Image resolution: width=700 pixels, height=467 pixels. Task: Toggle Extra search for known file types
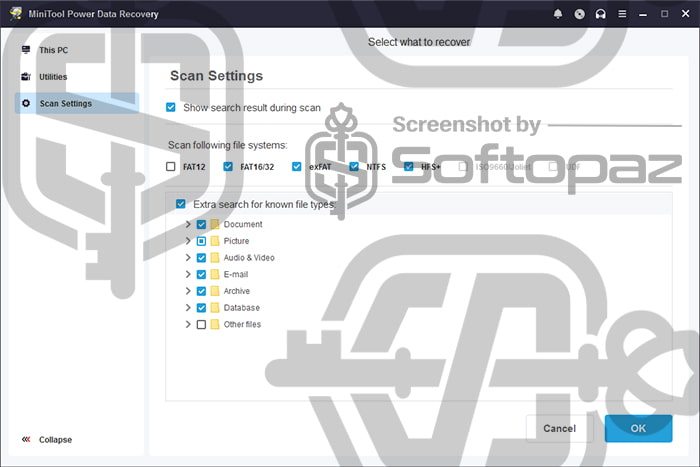coord(180,204)
